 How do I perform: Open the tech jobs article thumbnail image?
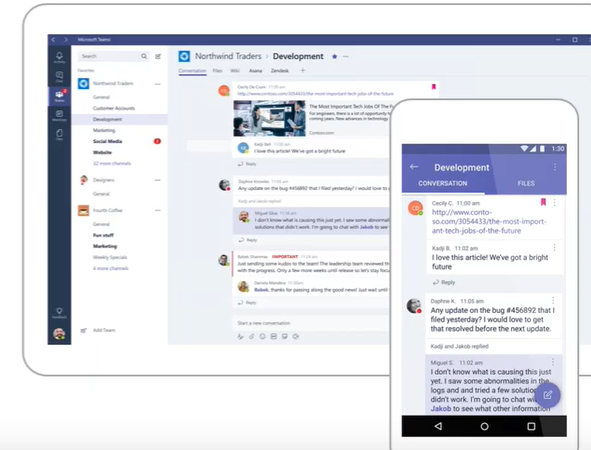(x=269, y=118)
